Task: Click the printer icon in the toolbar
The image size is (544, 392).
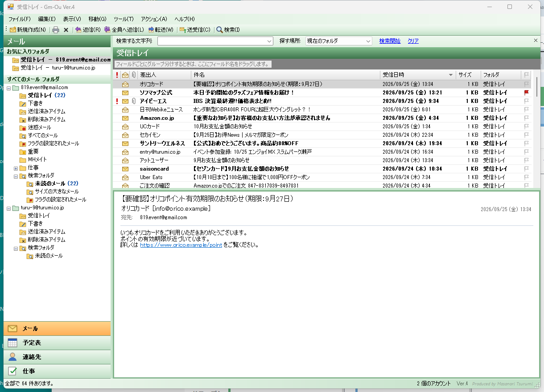Action: (x=56, y=30)
